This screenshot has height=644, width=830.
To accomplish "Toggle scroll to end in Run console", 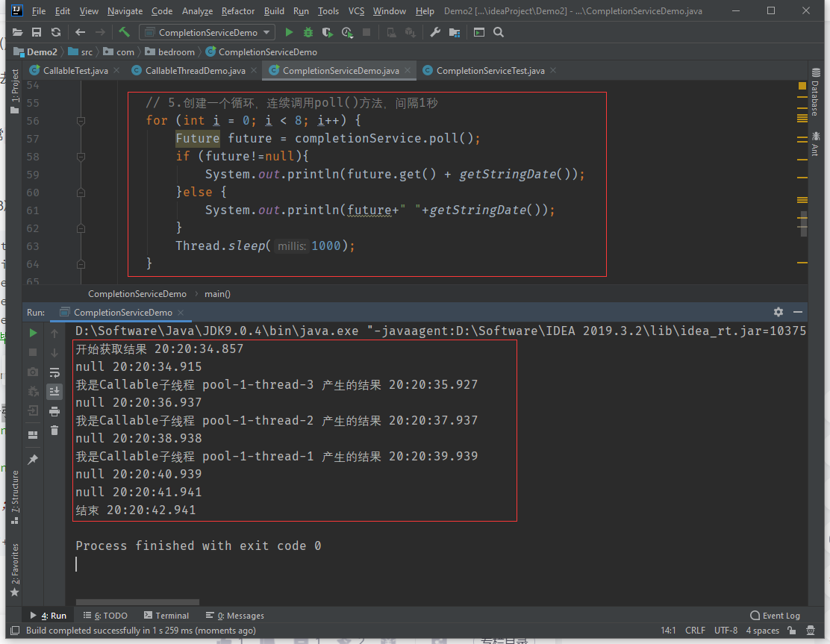I will click(x=54, y=392).
